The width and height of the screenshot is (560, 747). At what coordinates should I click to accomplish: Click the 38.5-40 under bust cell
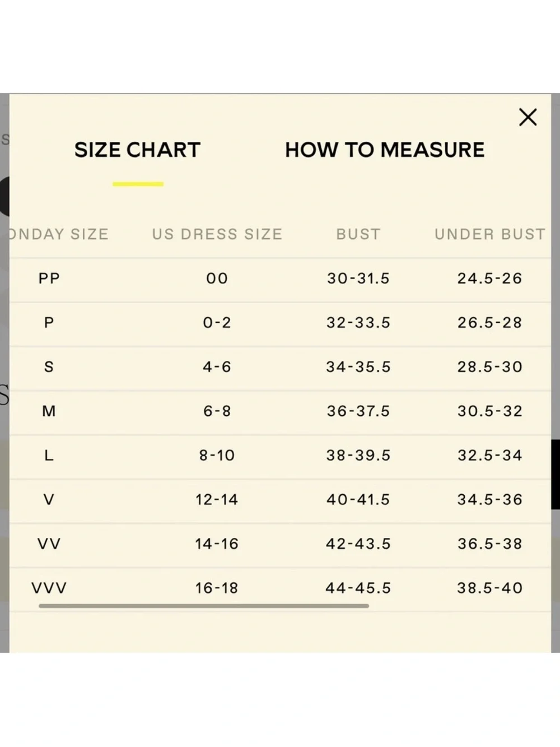490,588
